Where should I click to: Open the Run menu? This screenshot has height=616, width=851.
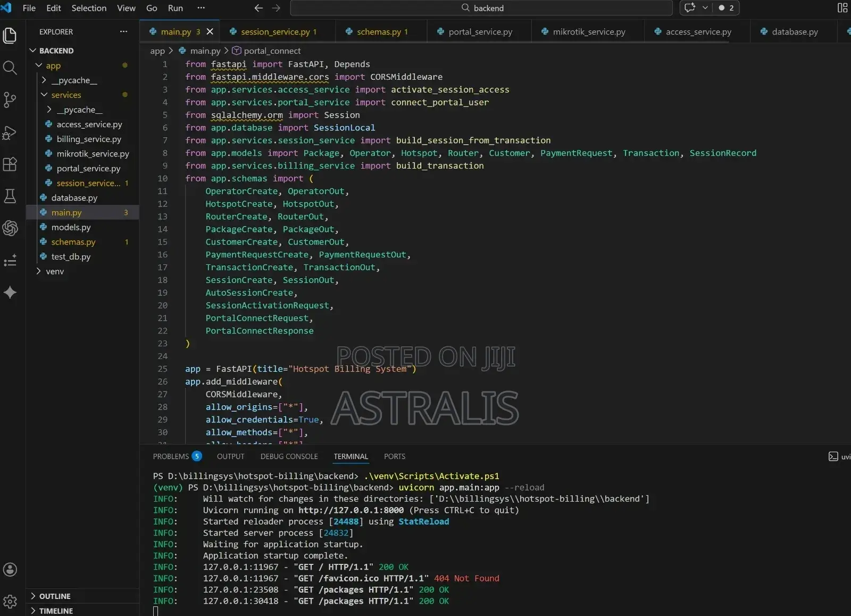coord(176,8)
